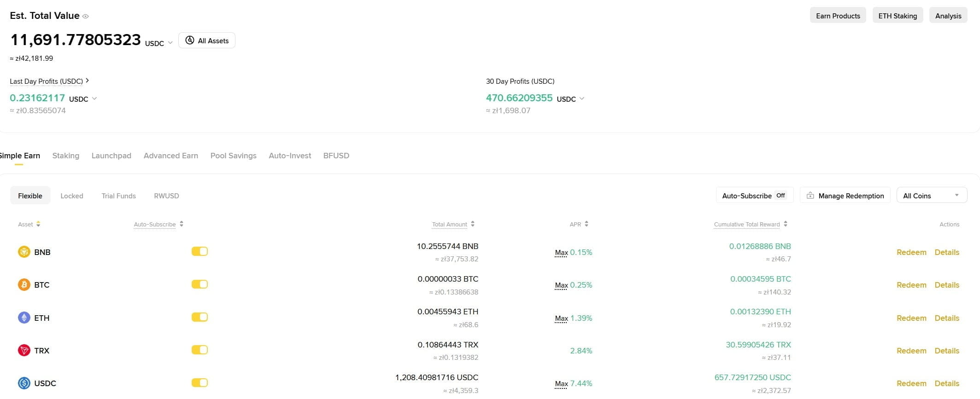Switch the global Auto-Subscribe Off button
980x399 pixels.
754,196
